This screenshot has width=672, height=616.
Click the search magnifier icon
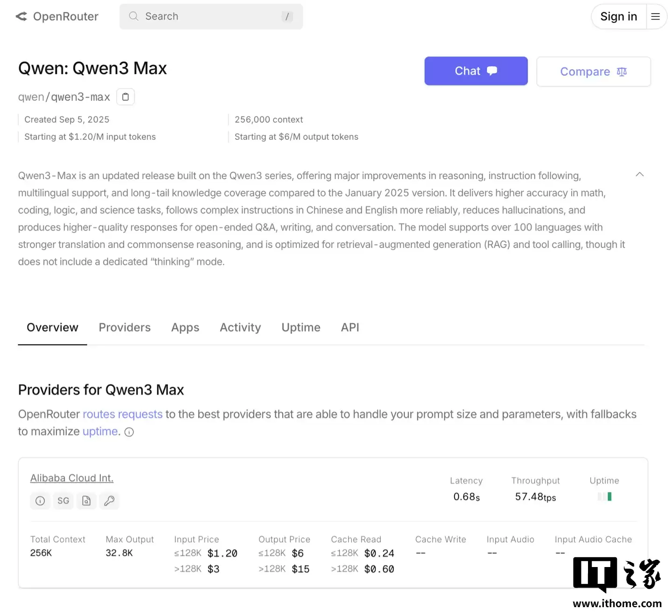(133, 16)
